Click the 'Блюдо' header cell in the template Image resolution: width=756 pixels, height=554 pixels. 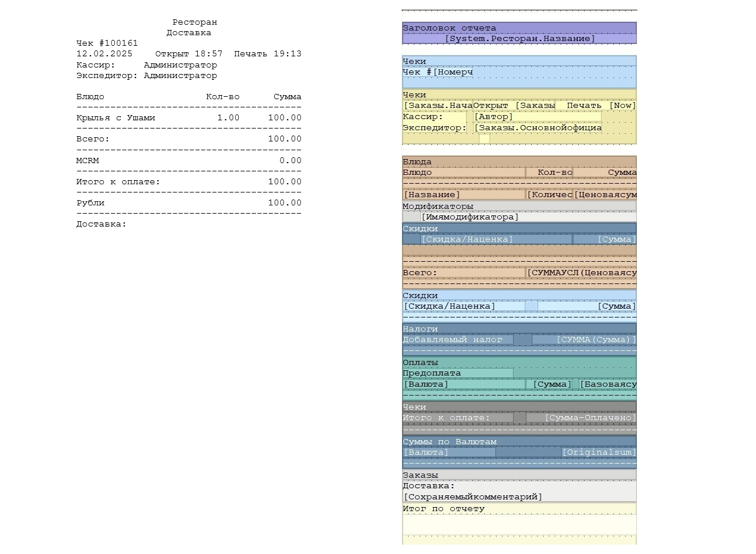tap(464, 173)
